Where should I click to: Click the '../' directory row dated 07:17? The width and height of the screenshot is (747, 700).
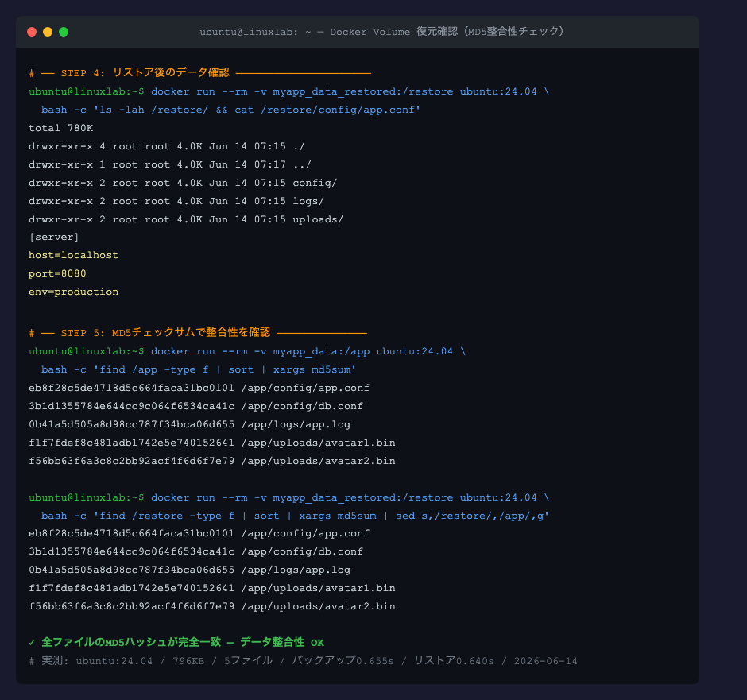(170, 164)
